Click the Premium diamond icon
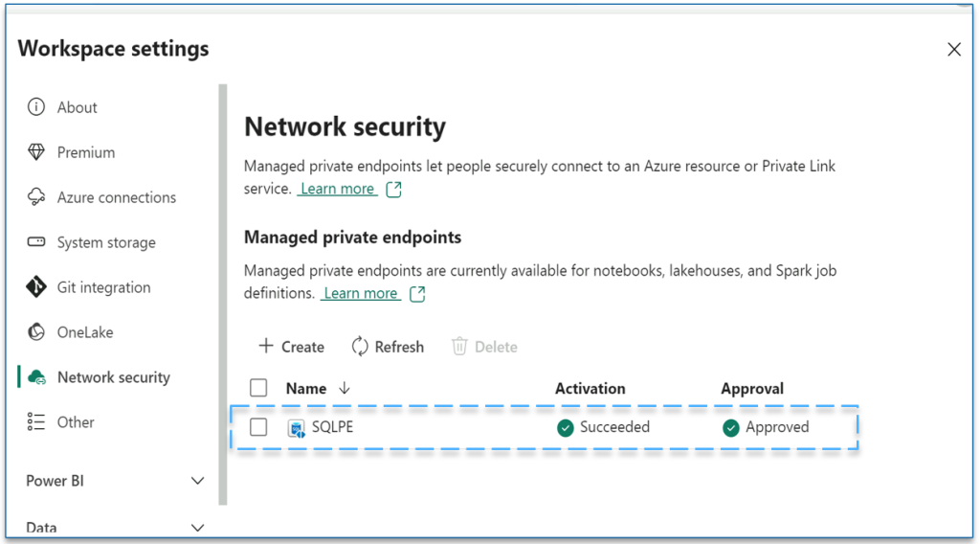Image resolution: width=980 pixels, height=544 pixels. tap(36, 152)
